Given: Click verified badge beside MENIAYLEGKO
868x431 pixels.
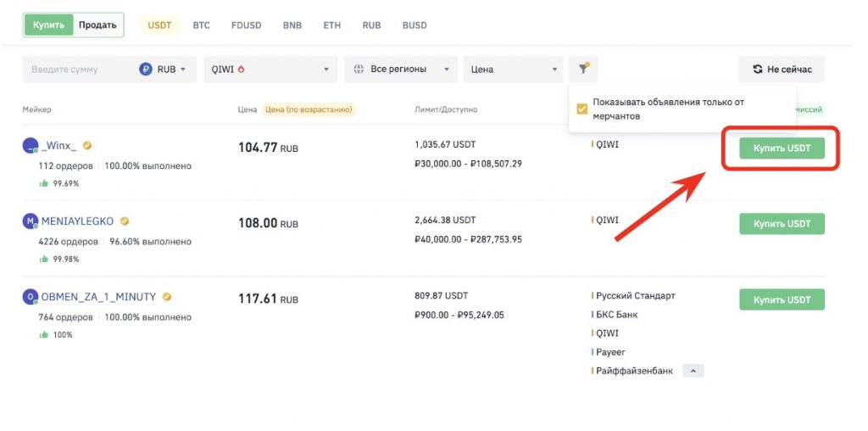Looking at the screenshot, I should click(x=125, y=221).
